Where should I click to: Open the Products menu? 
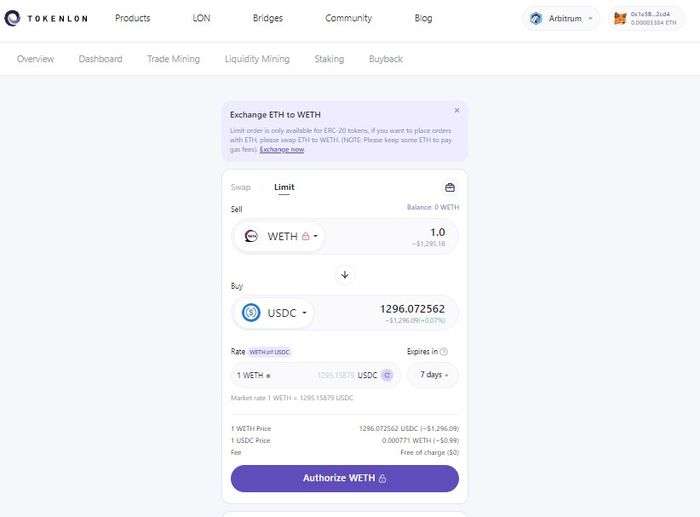click(x=133, y=18)
